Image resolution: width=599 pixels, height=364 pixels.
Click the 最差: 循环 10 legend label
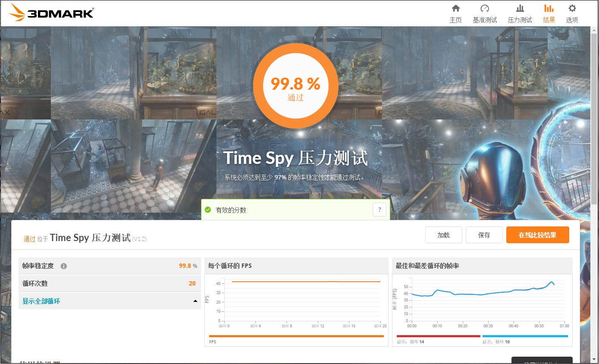[496, 342]
